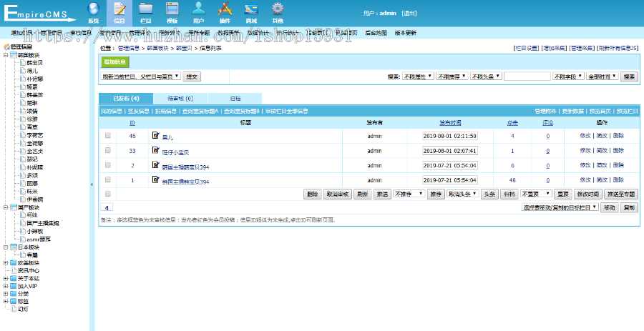Click the edit icon of the ID 2 row

[155, 164]
